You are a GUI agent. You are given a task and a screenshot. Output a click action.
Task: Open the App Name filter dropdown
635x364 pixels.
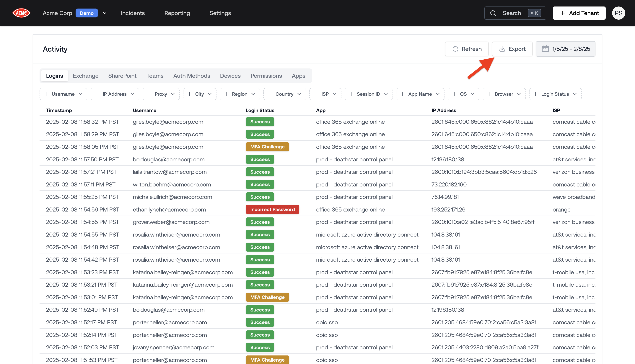[420, 94]
